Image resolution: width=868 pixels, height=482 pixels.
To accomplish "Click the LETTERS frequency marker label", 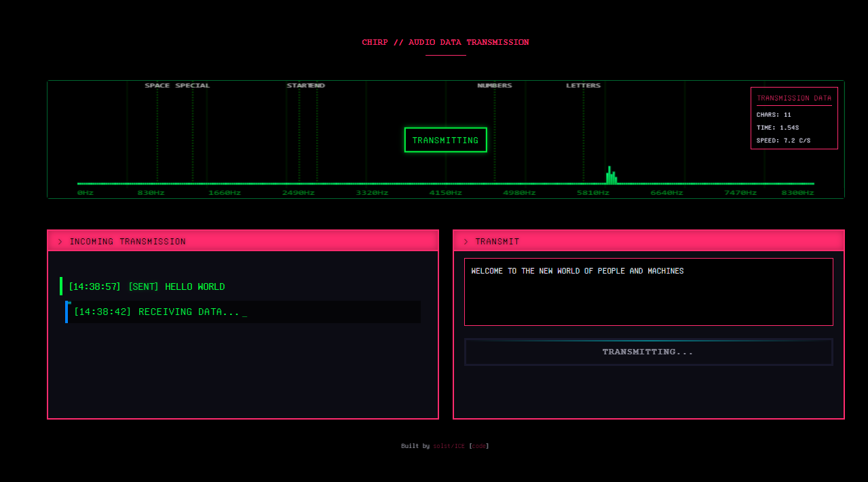I will pyautogui.click(x=584, y=86).
